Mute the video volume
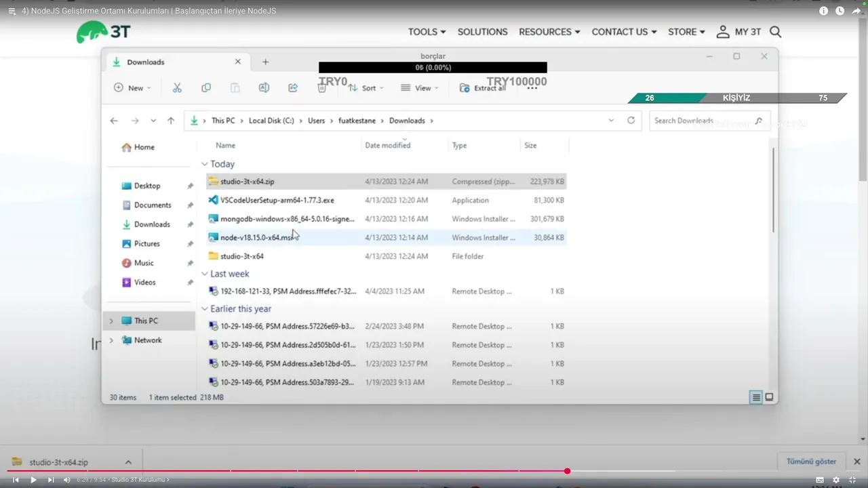Viewport: 868px width, 488px height. (x=66, y=480)
